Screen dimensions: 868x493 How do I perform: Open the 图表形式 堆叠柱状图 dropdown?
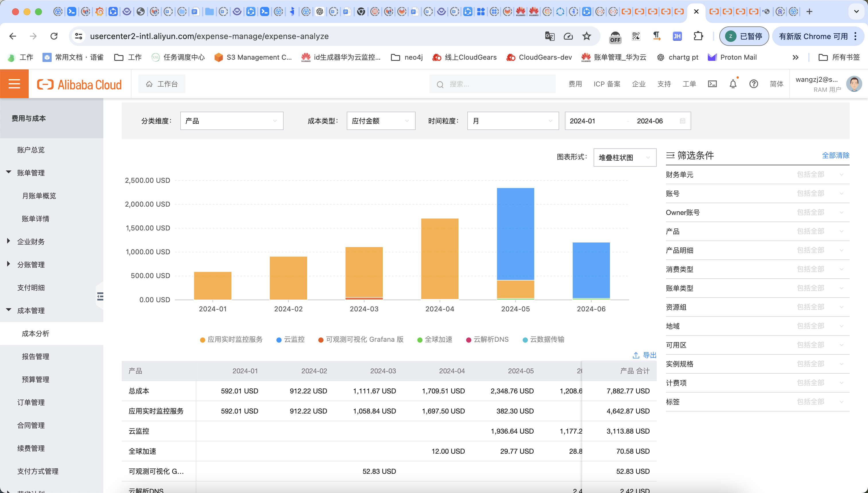625,158
